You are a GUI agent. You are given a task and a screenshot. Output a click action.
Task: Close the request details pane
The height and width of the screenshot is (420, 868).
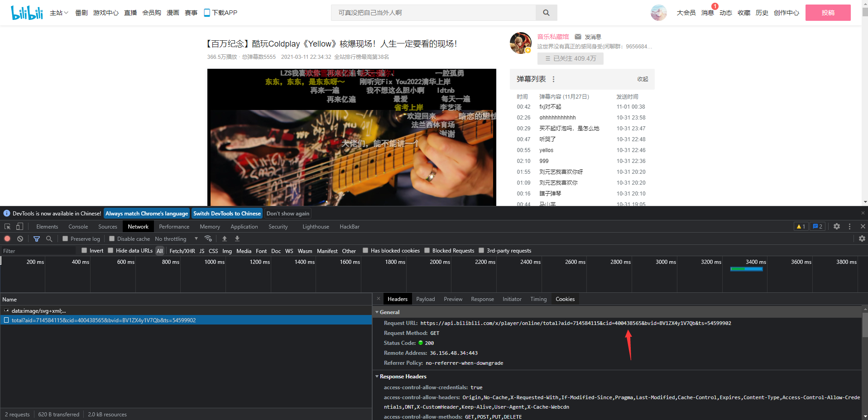pyautogui.click(x=379, y=299)
